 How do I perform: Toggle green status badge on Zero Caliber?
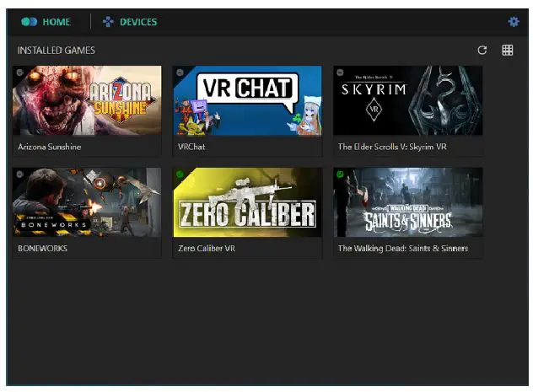tap(180, 175)
